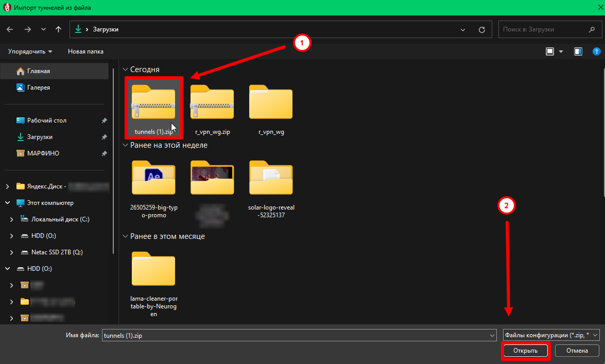Go up one folder level
This screenshot has height=364, width=605.
[x=58, y=29]
